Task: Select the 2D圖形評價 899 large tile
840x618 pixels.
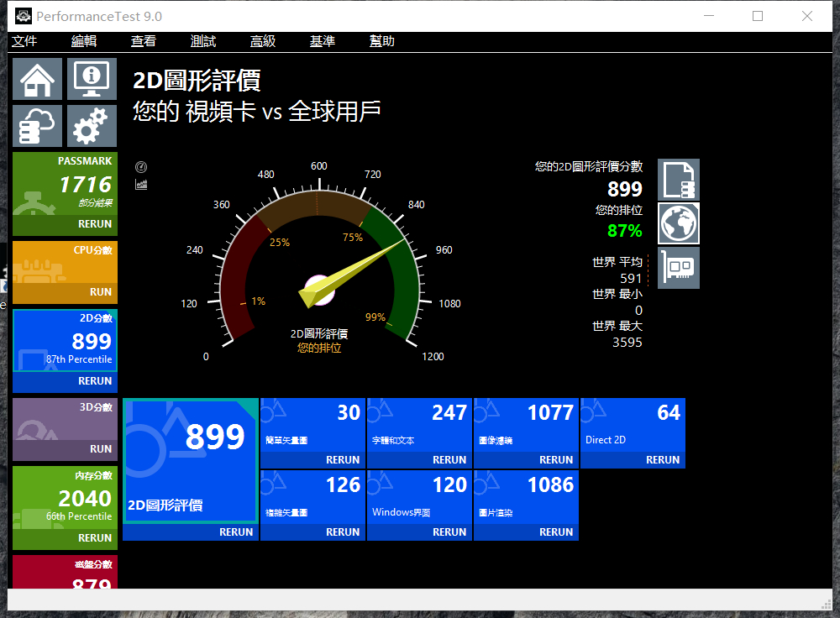Action: pyautogui.click(x=191, y=461)
